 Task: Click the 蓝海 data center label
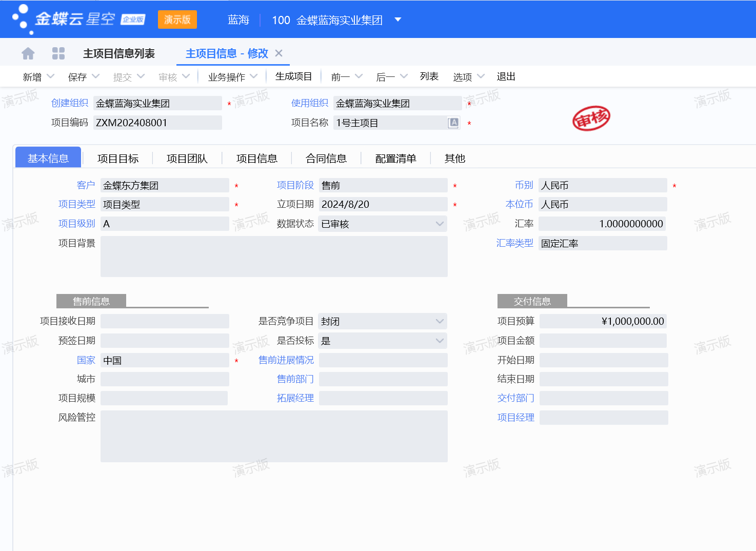[x=238, y=20]
